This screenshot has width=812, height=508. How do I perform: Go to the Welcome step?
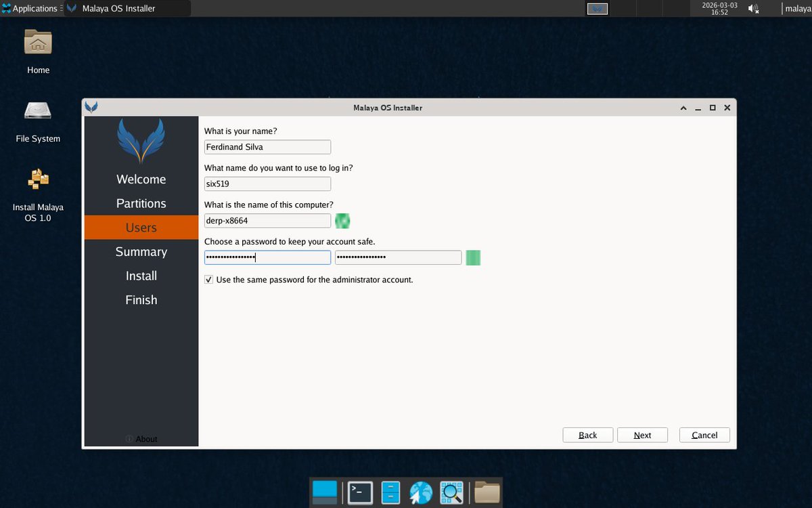pos(141,179)
